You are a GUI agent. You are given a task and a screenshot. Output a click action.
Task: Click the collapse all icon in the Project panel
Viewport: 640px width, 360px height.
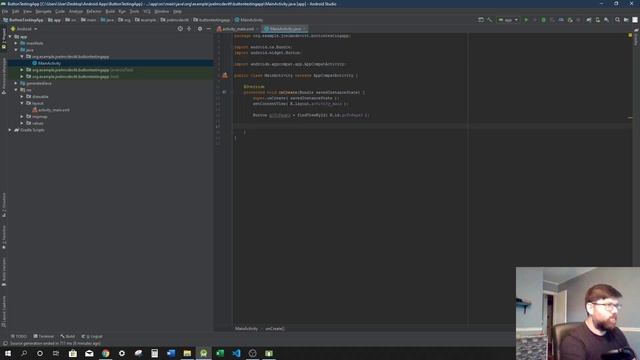(x=189, y=29)
